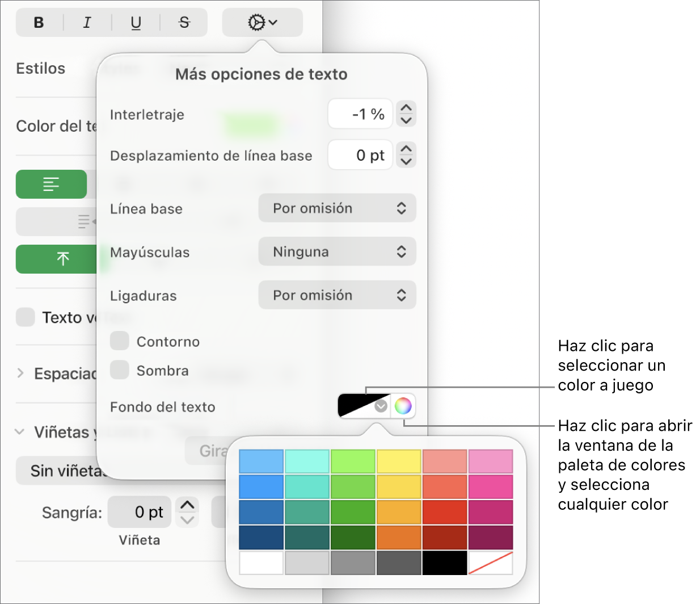Open the Sin viñetas dropdown
Screen dimensions: 700x604
pyautogui.click(x=62, y=471)
